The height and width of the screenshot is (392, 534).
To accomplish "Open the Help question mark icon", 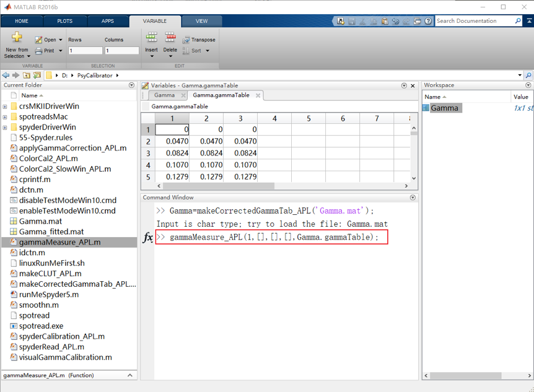I will [428, 21].
